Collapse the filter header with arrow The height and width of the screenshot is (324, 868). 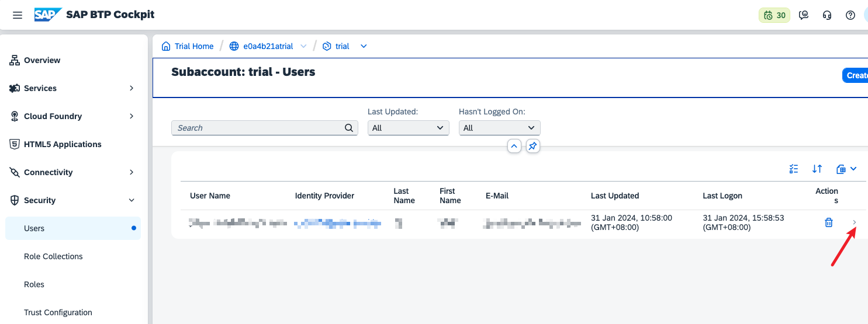[x=514, y=146]
